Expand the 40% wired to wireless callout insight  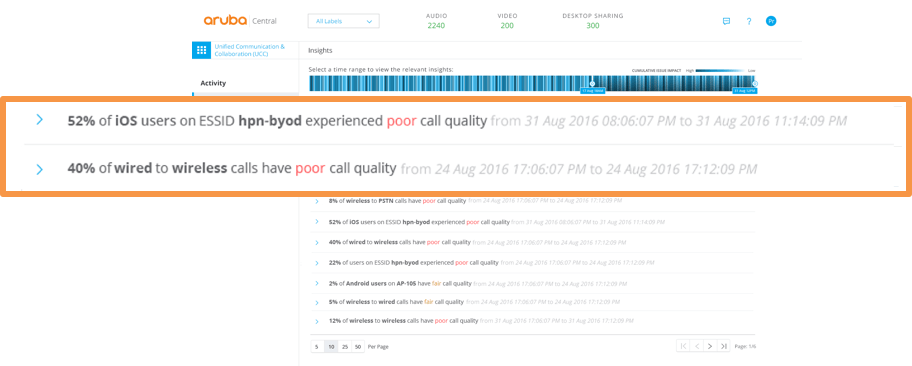pyautogui.click(x=40, y=169)
